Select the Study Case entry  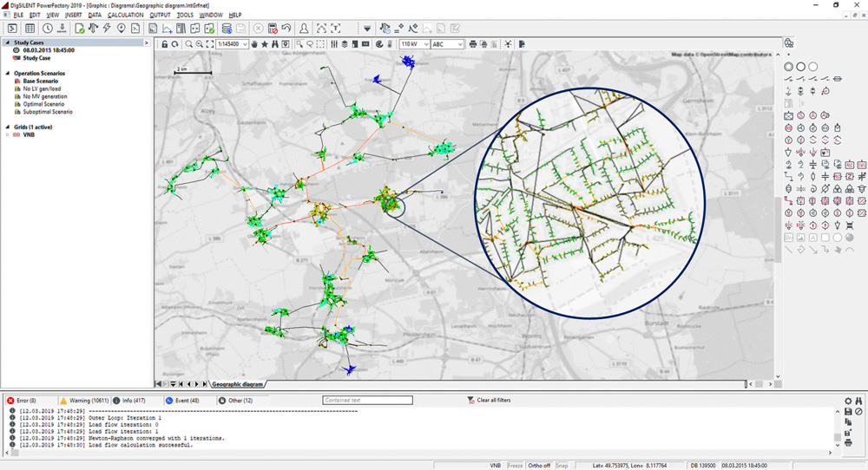tap(36, 58)
